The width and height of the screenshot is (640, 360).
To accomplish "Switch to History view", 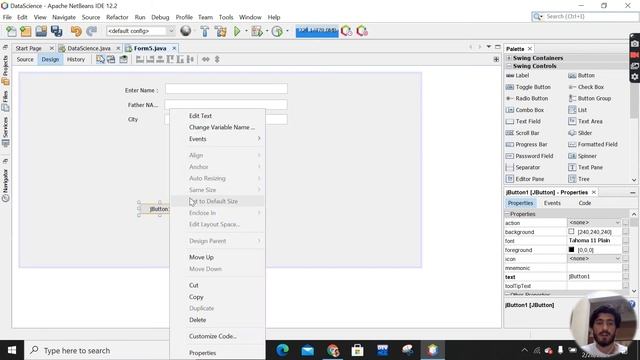I will point(76,60).
